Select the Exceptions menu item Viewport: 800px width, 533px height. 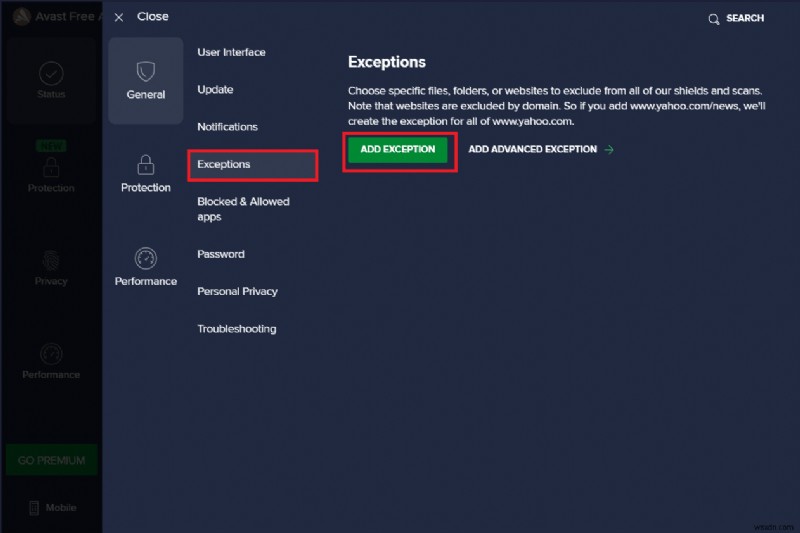(x=224, y=164)
